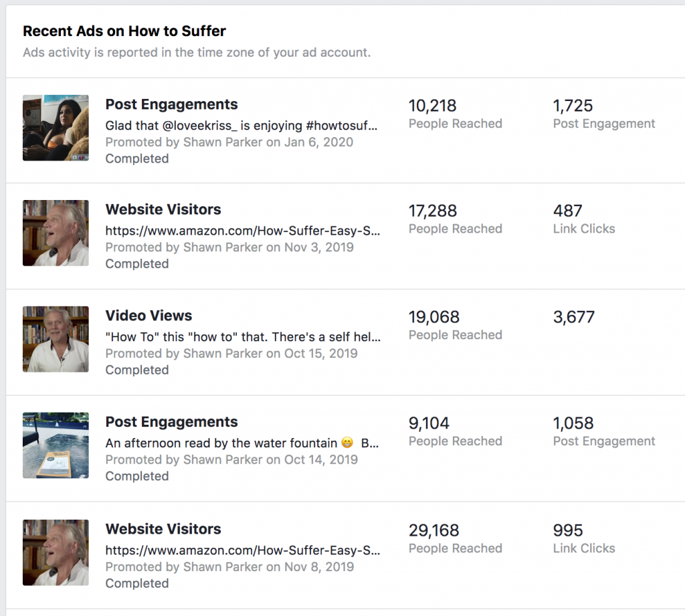The image size is (685, 616).
Task: Click the @loveekriss_ ad description text
Action: point(241,125)
